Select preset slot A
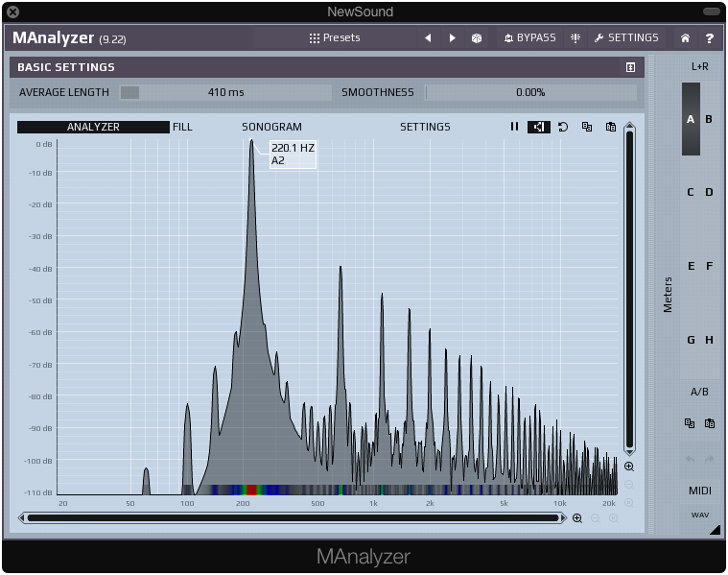728x575 pixels. [691, 119]
